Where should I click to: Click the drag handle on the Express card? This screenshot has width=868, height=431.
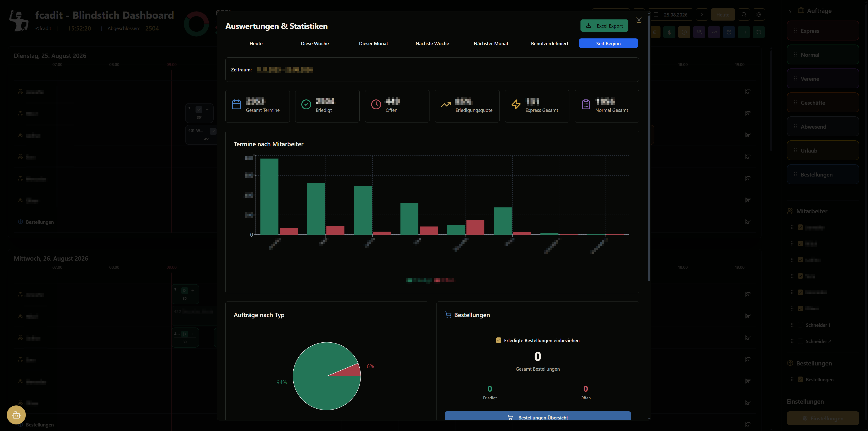pos(795,31)
